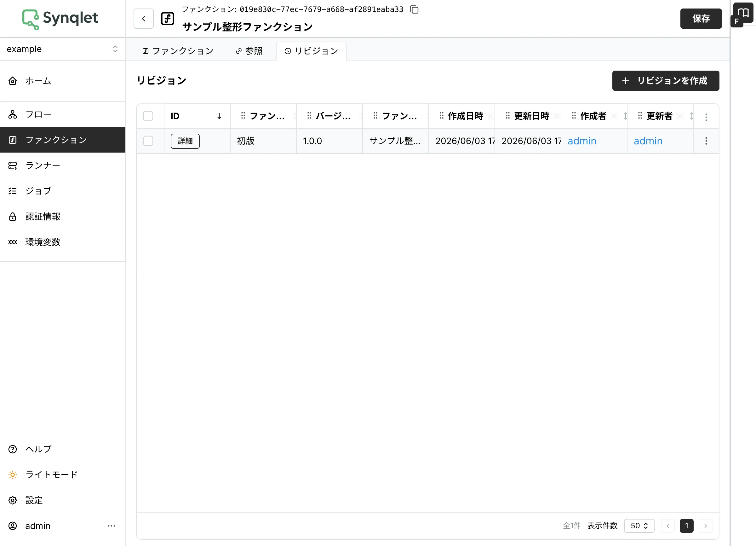Click the function icon beside the title
Image resolution: width=756 pixels, height=546 pixels.
167,19
